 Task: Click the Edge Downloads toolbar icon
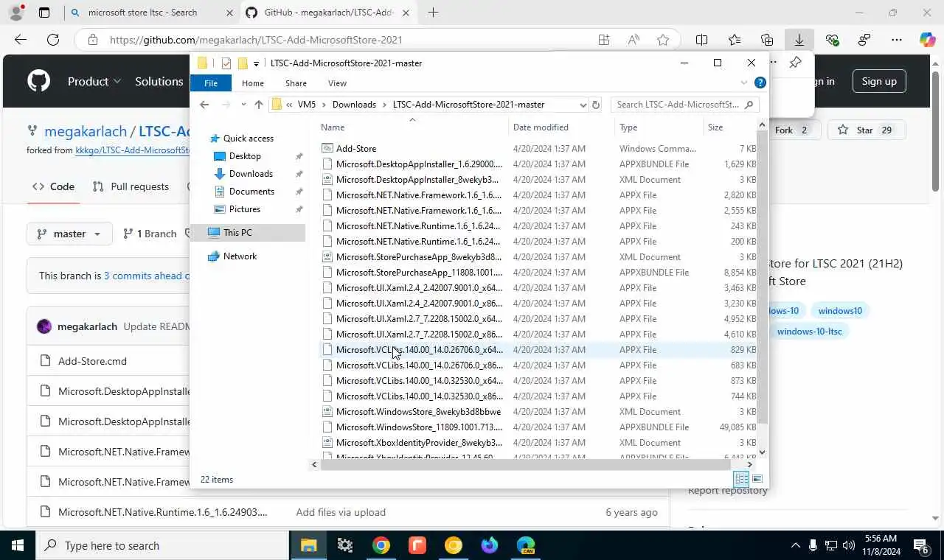[799, 40]
